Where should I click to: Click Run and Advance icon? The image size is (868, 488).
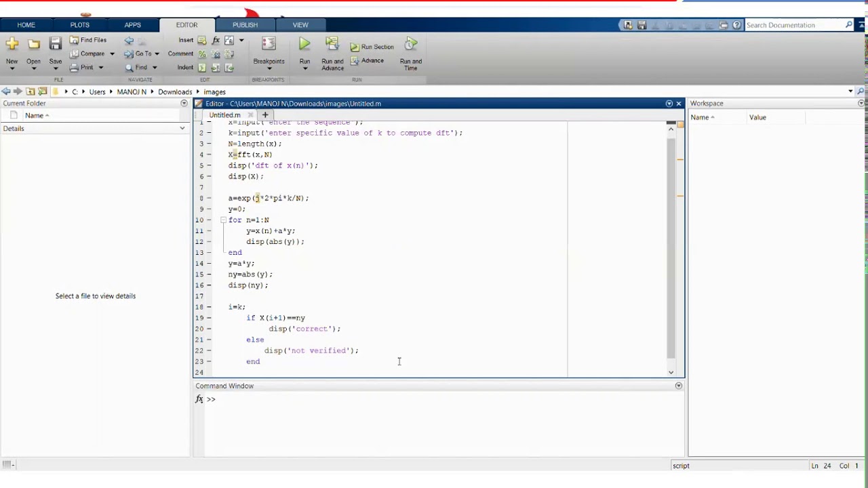click(x=332, y=44)
